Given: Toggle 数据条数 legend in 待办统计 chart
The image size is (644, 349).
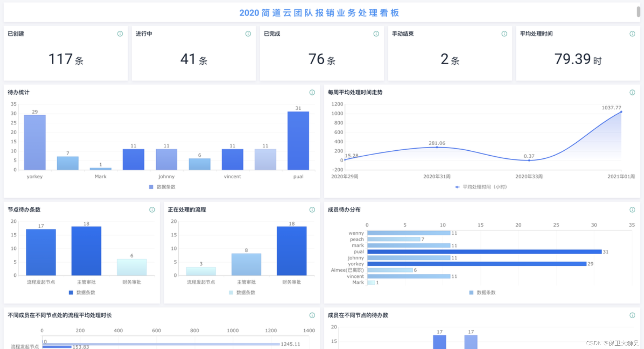Looking at the screenshot, I should coord(162,187).
